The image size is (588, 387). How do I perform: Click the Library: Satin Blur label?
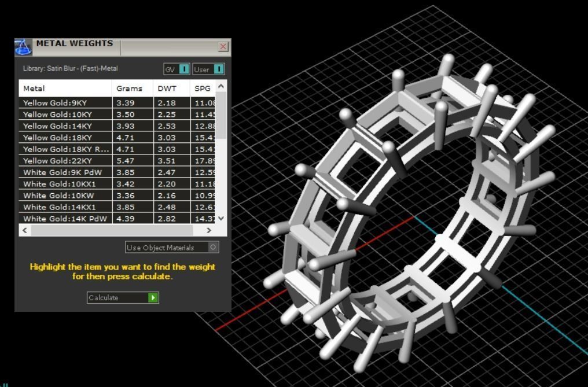[71, 69]
